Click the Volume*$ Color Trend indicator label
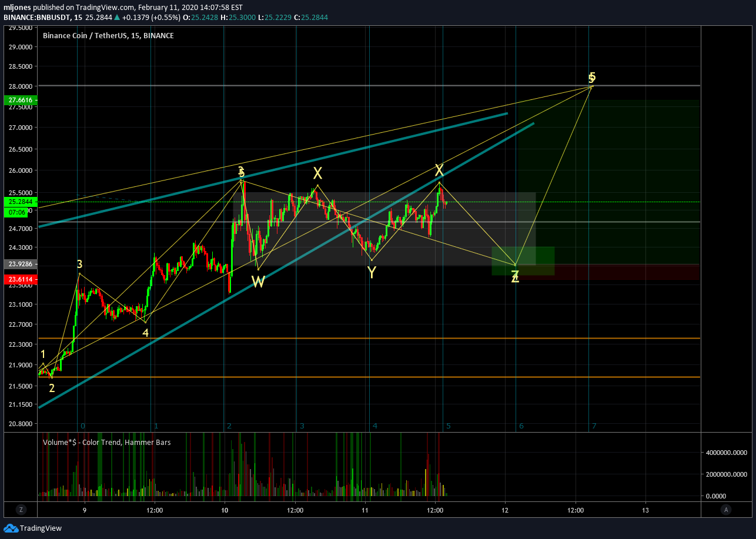This screenshot has height=539, width=756. (106, 442)
